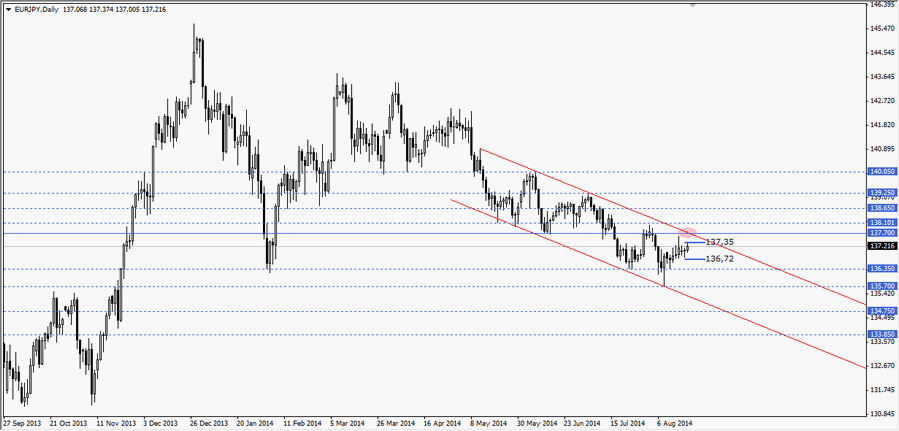The height and width of the screenshot is (431, 899).
Task: Click the 131.745 price scale value
Action: (883, 390)
